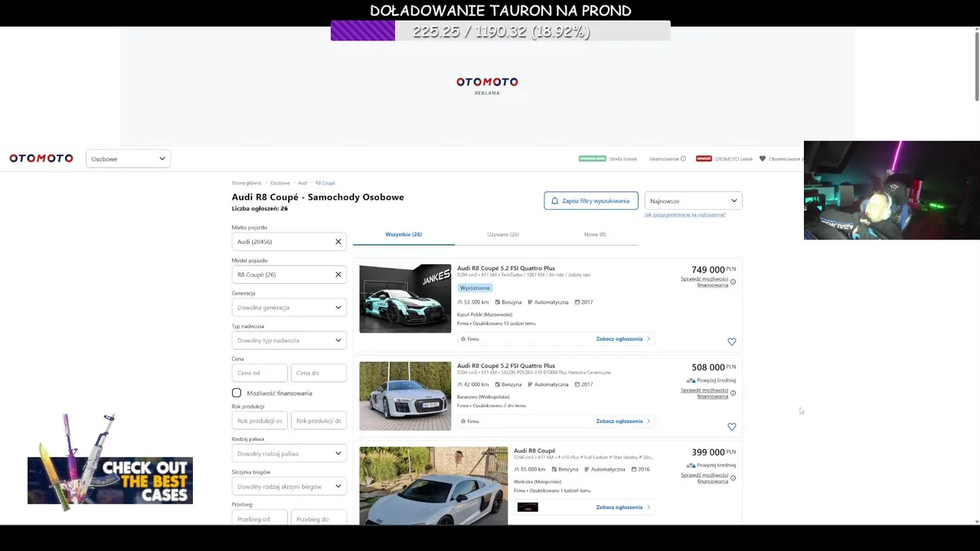This screenshot has width=980, height=551.
Task: Favorite the 749 000 PLN listing heart
Action: point(731,342)
